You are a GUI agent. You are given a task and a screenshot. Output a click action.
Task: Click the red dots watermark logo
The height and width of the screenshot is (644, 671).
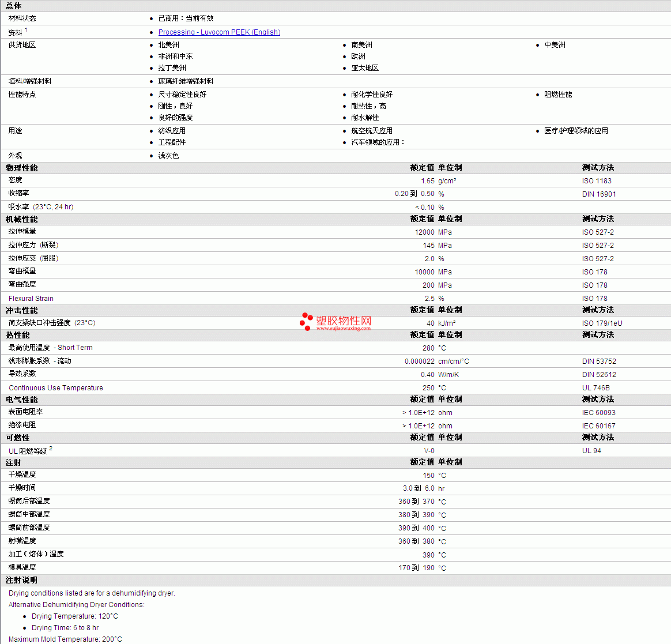(x=306, y=322)
